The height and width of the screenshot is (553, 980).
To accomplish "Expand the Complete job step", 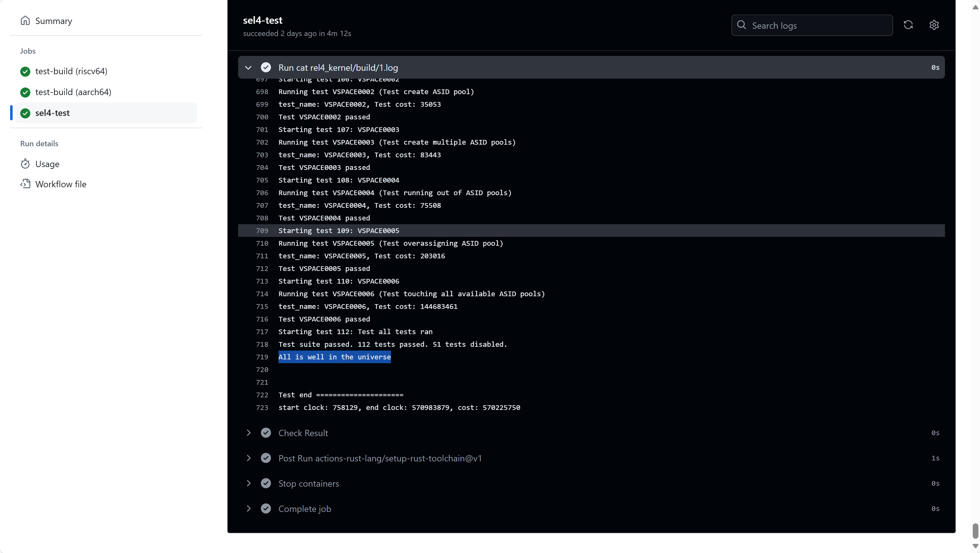I will (249, 508).
